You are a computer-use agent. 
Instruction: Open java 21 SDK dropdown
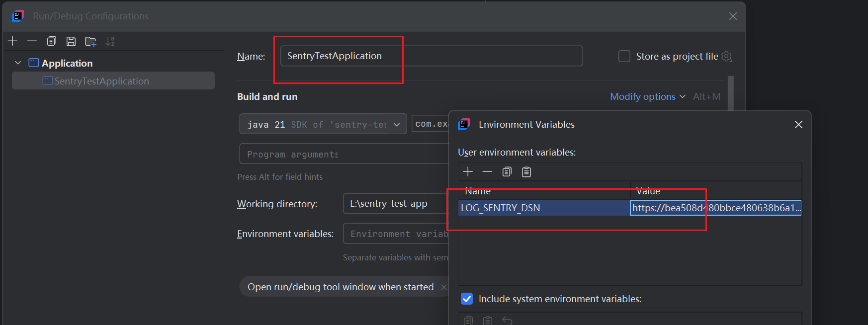tap(323, 124)
